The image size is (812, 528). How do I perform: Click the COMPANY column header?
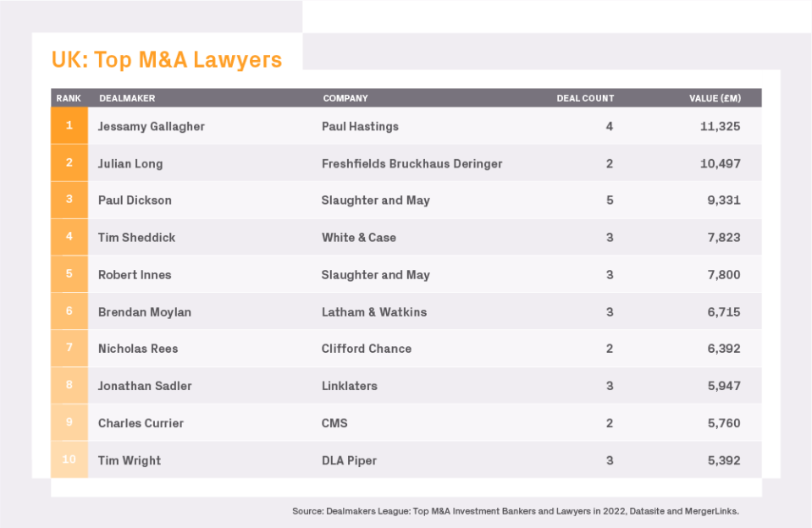[x=345, y=98]
